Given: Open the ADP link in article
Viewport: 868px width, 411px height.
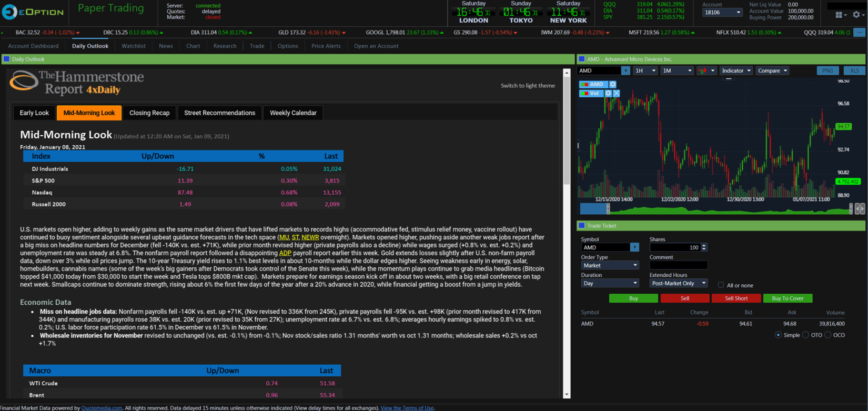Looking at the screenshot, I should click(285, 253).
